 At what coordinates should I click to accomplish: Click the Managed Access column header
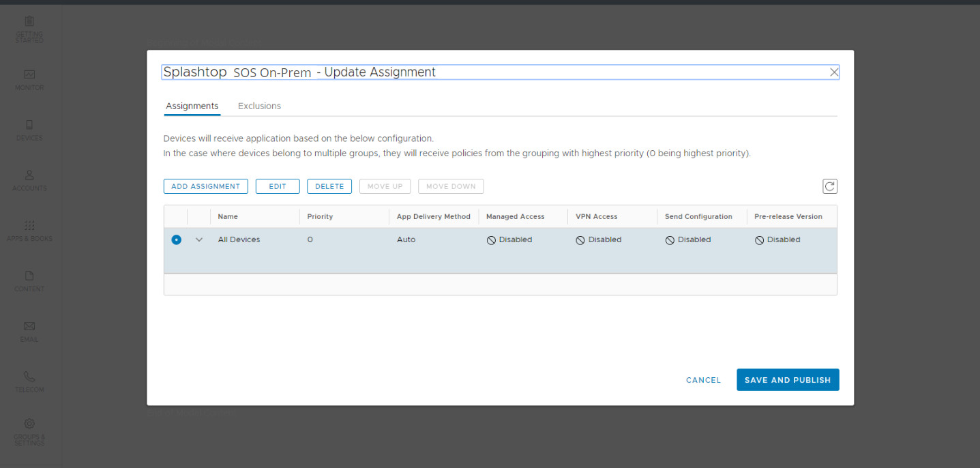[516, 216]
